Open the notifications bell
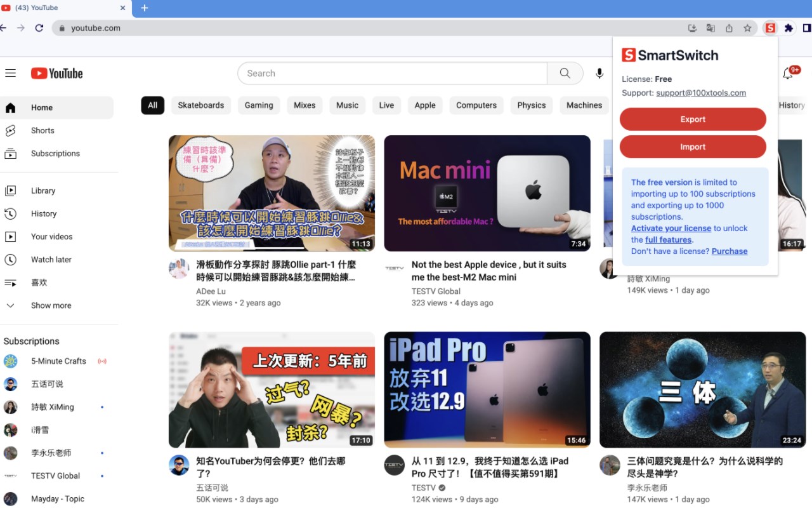 [x=788, y=74]
